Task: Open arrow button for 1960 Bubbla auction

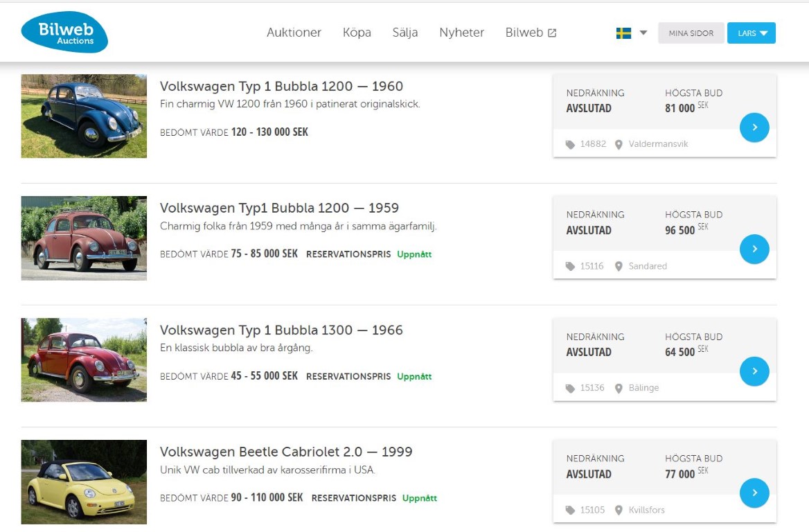Action: 754,127
